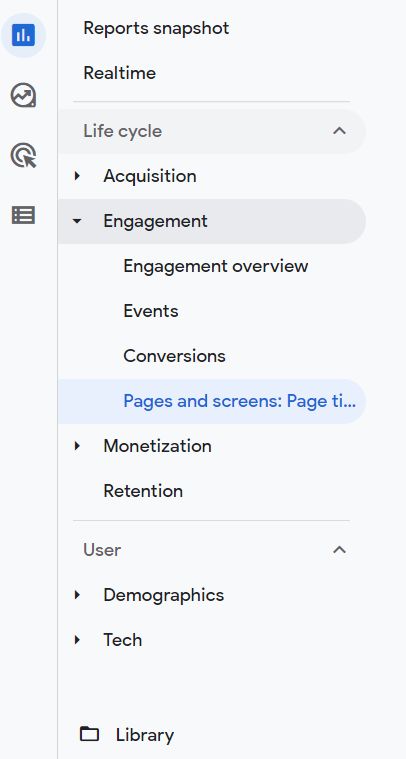
Task: Click the Engagement label
Action: [x=155, y=222]
